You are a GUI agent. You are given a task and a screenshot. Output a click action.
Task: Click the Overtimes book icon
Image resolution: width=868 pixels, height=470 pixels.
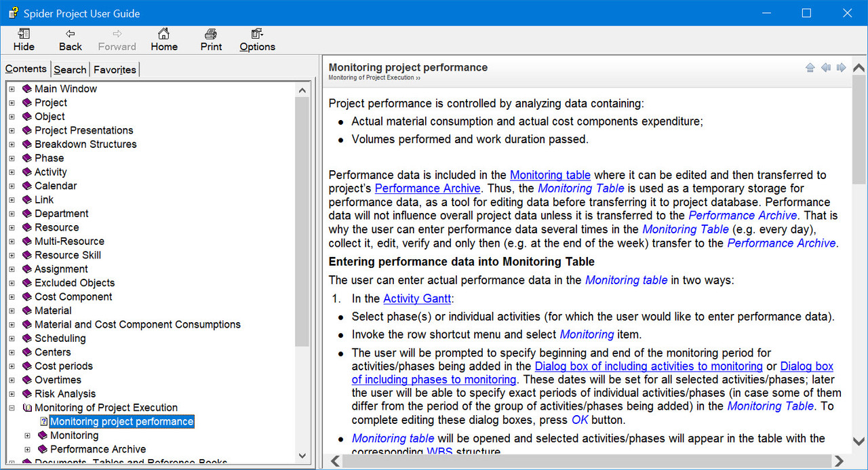27,380
